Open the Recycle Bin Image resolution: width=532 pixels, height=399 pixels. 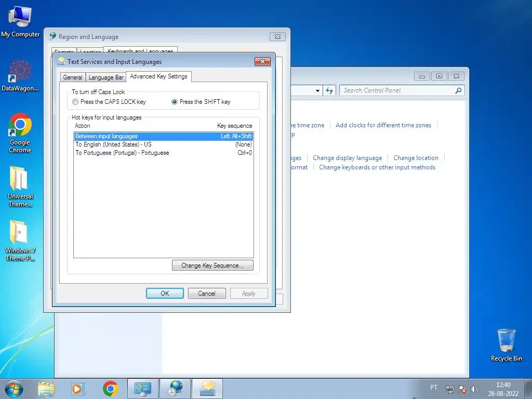point(506,345)
